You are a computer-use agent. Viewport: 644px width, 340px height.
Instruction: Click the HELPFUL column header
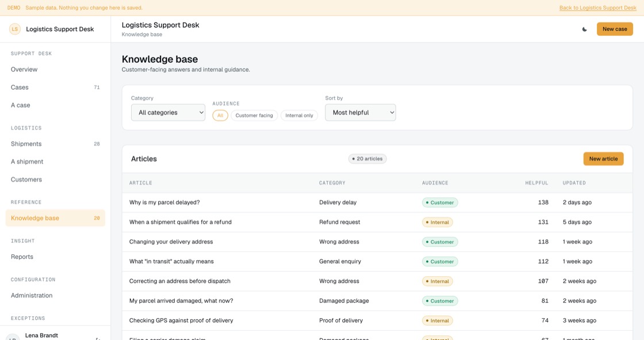(536, 183)
